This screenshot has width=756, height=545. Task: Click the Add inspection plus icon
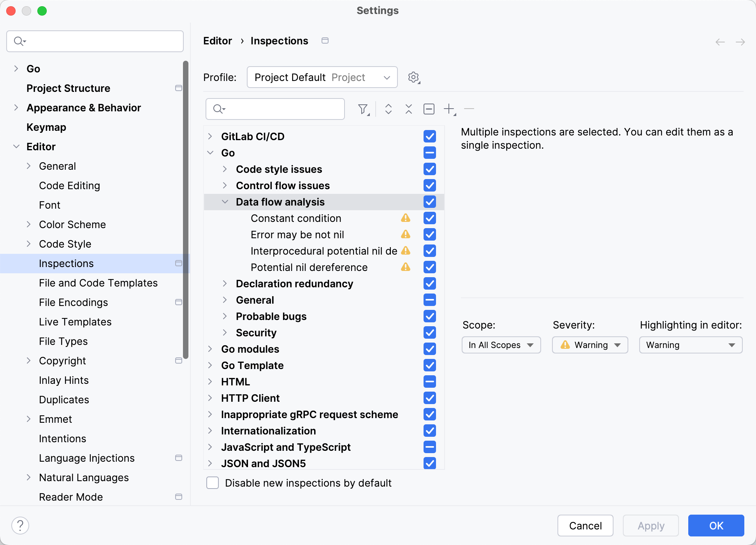449,109
